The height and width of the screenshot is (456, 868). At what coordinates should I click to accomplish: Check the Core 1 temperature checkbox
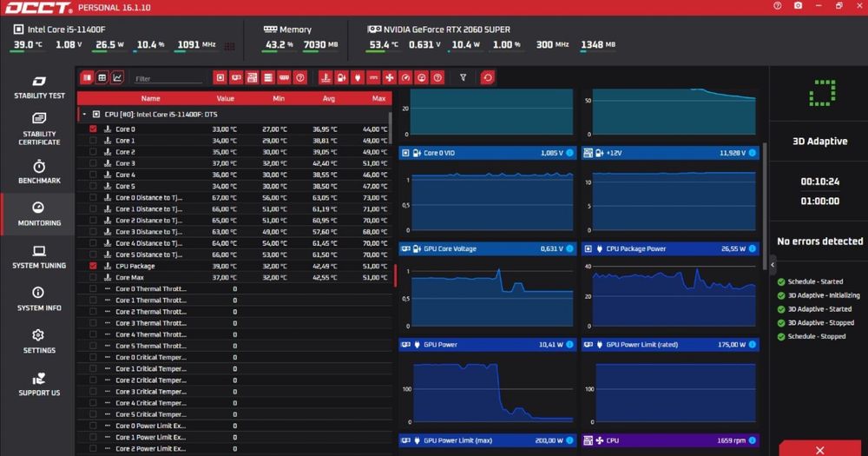click(x=93, y=141)
